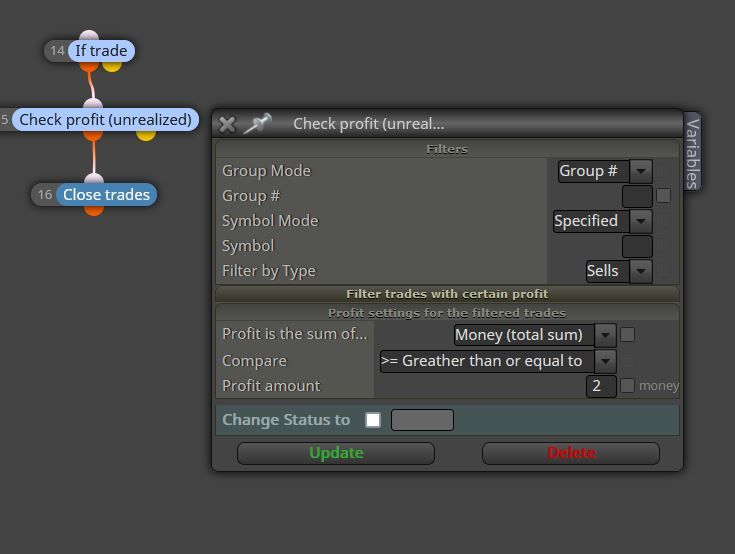The image size is (735, 554).
Task: Close the Check profit settings panel
Action: point(227,124)
